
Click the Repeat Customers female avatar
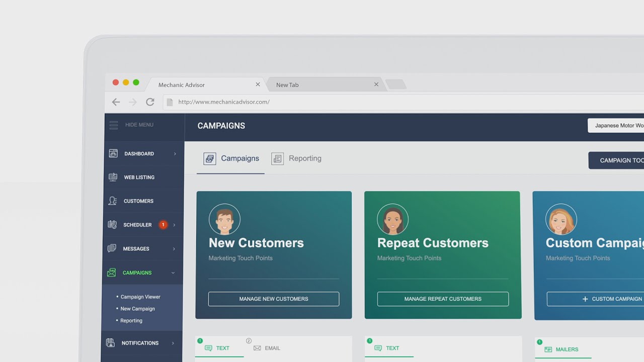(392, 219)
